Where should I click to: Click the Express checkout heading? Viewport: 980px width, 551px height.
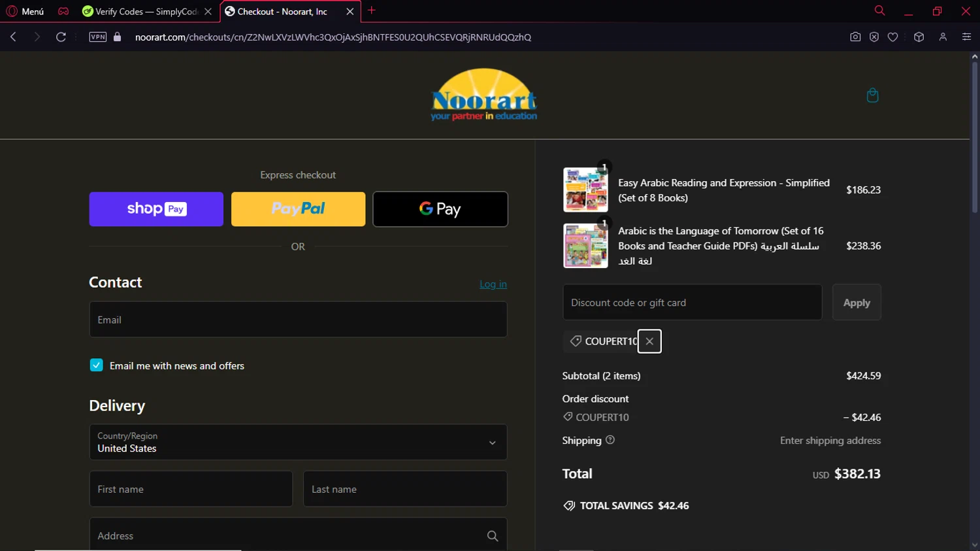pyautogui.click(x=298, y=175)
